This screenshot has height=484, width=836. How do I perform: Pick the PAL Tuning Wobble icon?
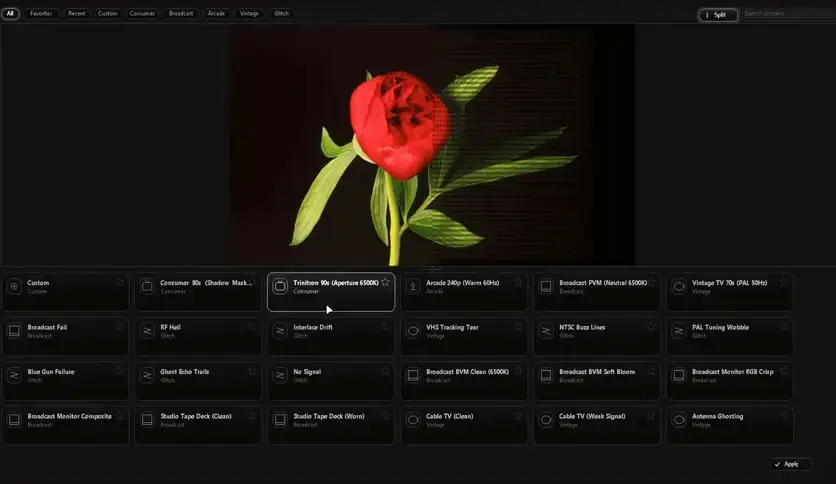679,331
